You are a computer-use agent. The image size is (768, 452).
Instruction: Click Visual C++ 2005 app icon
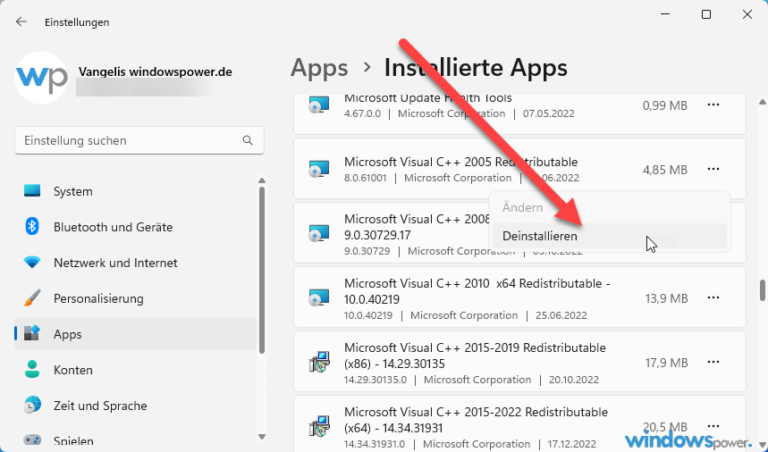(319, 169)
